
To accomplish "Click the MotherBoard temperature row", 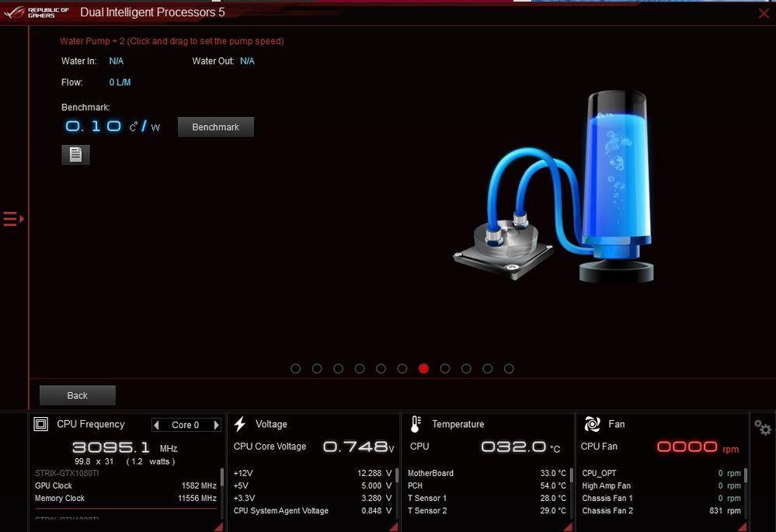I will [486, 474].
